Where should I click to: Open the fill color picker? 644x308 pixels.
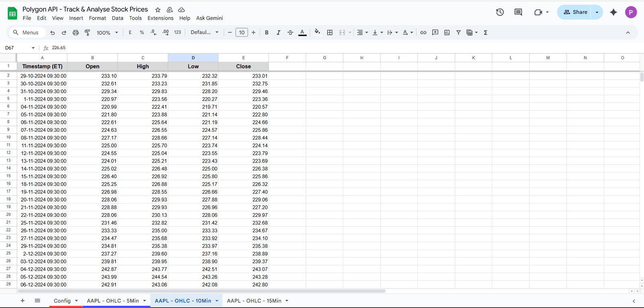pos(317,32)
